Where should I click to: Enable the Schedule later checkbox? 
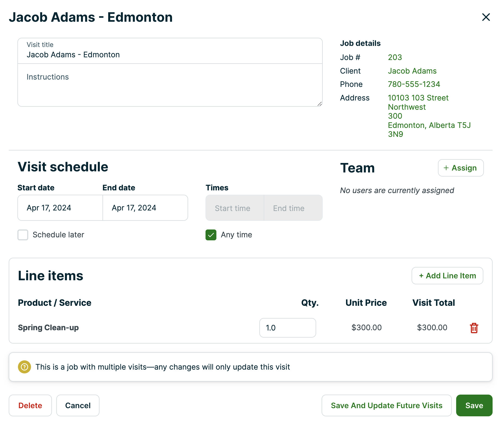pyautogui.click(x=23, y=235)
